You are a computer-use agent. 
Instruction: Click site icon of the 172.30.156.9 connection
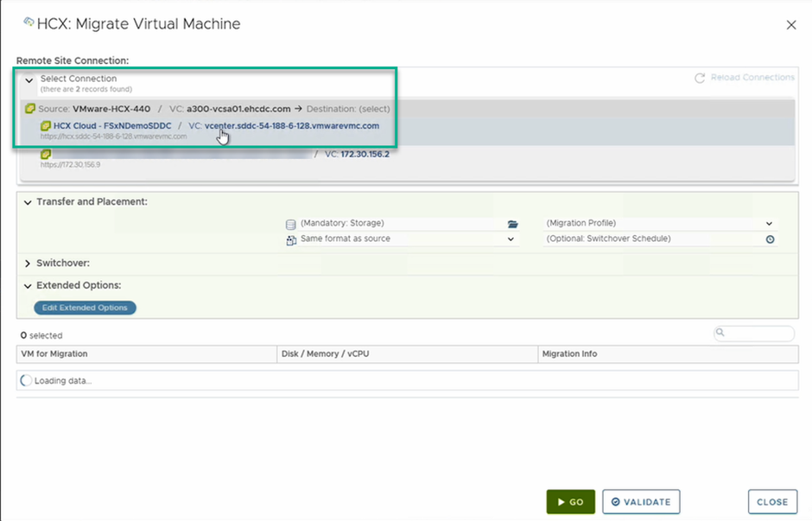(46, 154)
